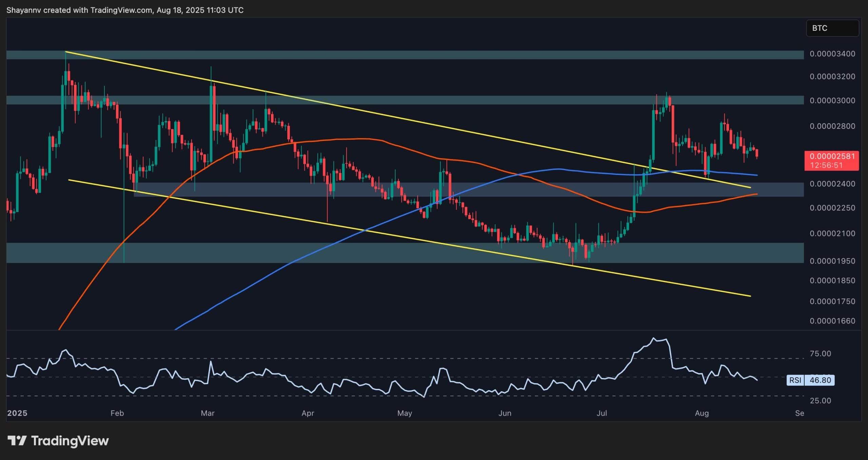The height and width of the screenshot is (460, 868).
Task: Click the latest red candle on the chart
Action: [757, 153]
